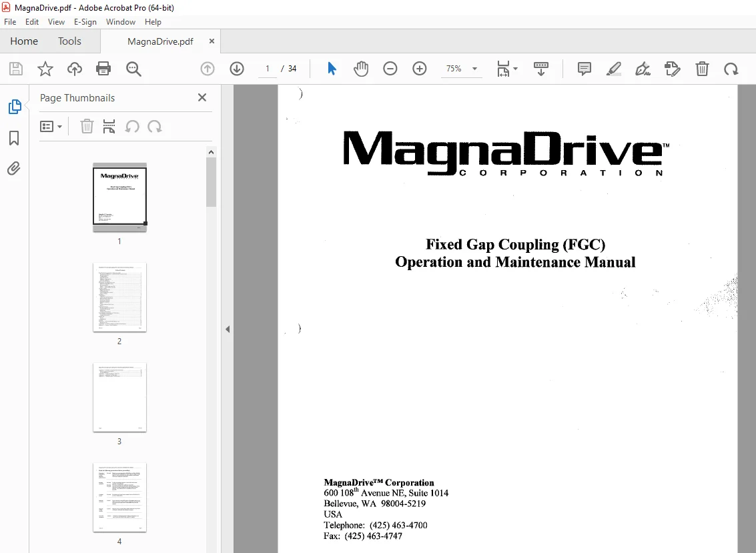The width and height of the screenshot is (756, 553).
Task: Print the document with printer icon
Action: click(x=103, y=69)
